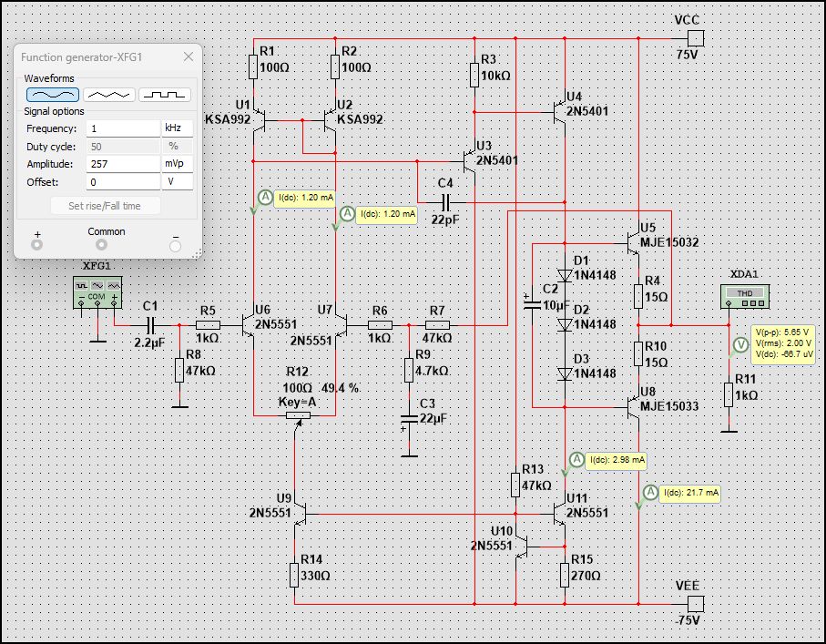Select the current probe above U7

click(x=347, y=213)
